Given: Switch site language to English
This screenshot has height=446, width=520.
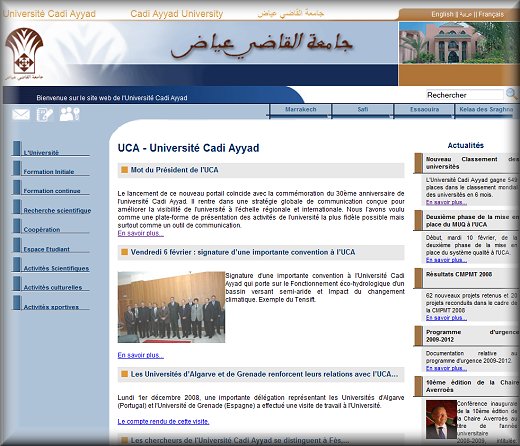Looking at the screenshot, I should [x=442, y=14].
